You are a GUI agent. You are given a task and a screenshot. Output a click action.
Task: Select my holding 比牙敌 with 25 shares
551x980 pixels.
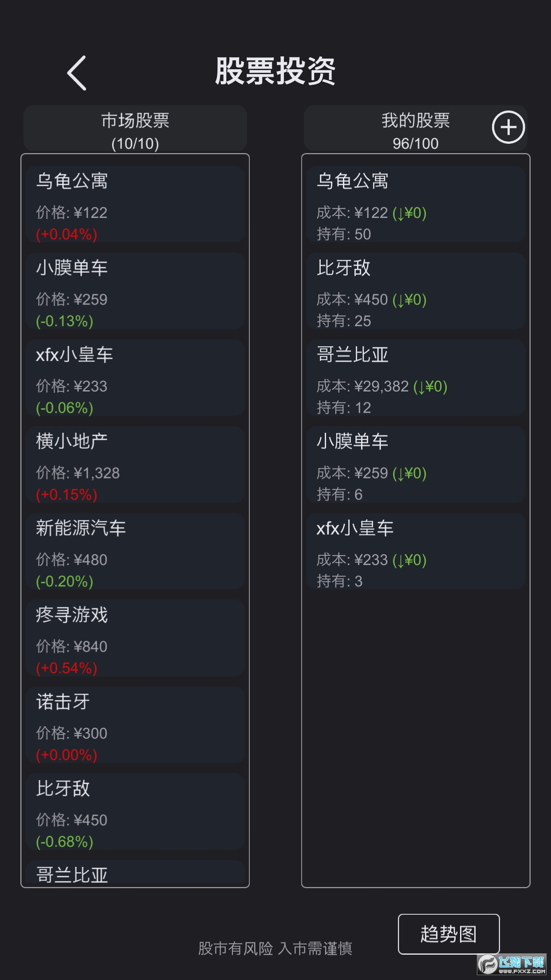tap(416, 291)
